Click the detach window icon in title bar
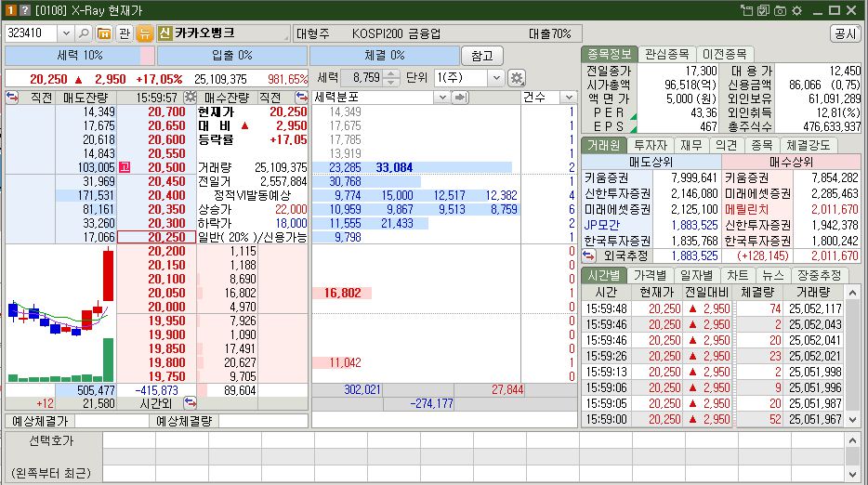 (x=746, y=10)
